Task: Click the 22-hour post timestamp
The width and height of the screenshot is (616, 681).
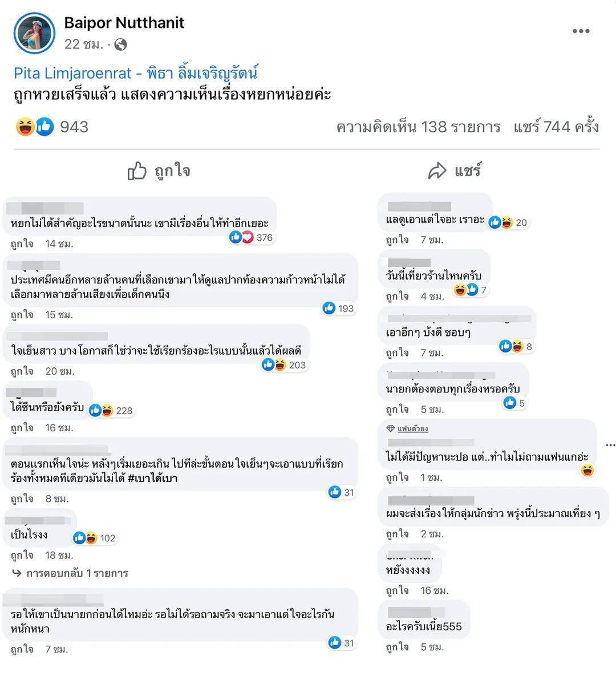Action: (x=84, y=44)
